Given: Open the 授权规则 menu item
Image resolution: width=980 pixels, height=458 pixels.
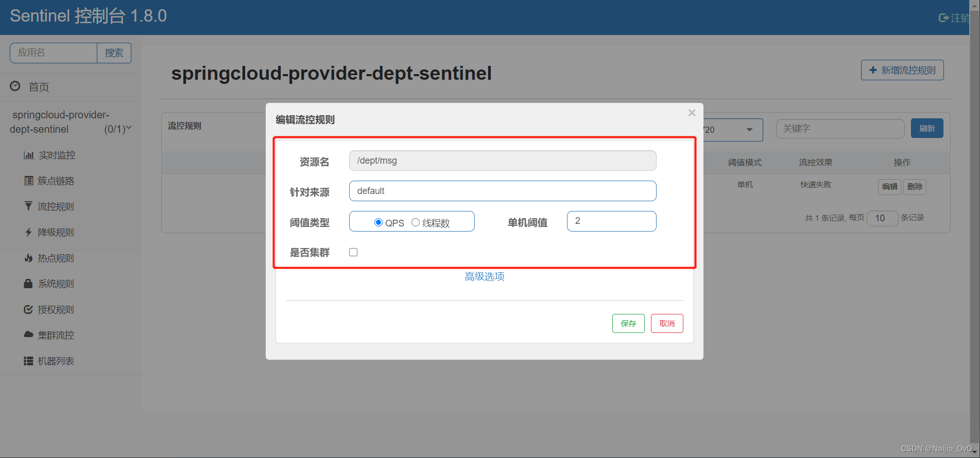Looking at the screenshot, I should point(56,309).
